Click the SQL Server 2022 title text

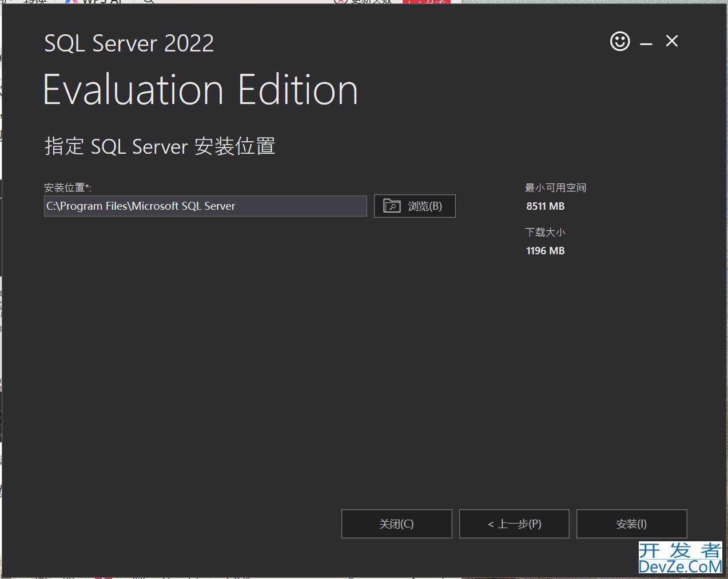tap(129, 43)
